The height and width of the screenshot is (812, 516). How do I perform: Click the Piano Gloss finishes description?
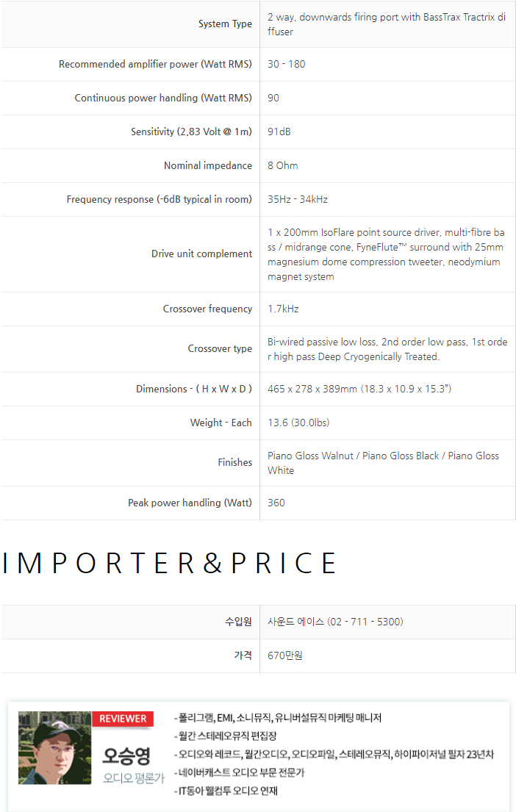click(383, 463)
